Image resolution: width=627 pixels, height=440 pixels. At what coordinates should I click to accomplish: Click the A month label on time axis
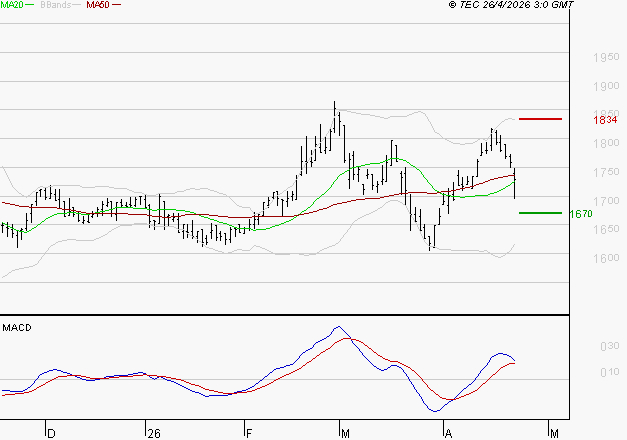(449, 434)
